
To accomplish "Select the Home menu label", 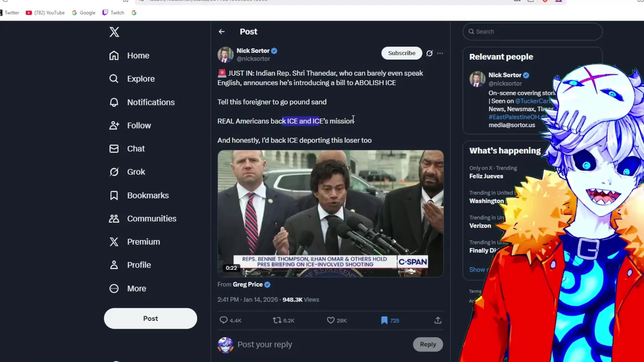I will coord(138,56).
